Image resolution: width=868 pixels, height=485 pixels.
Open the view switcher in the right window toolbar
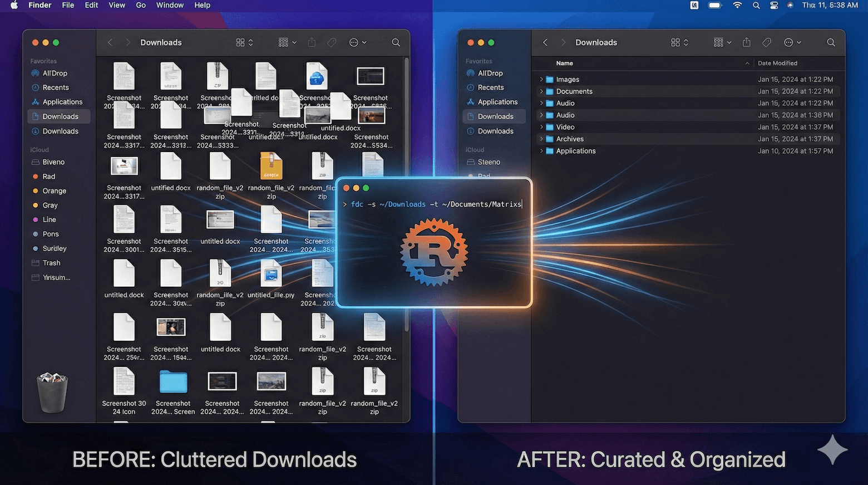click(x=679, y=42)
